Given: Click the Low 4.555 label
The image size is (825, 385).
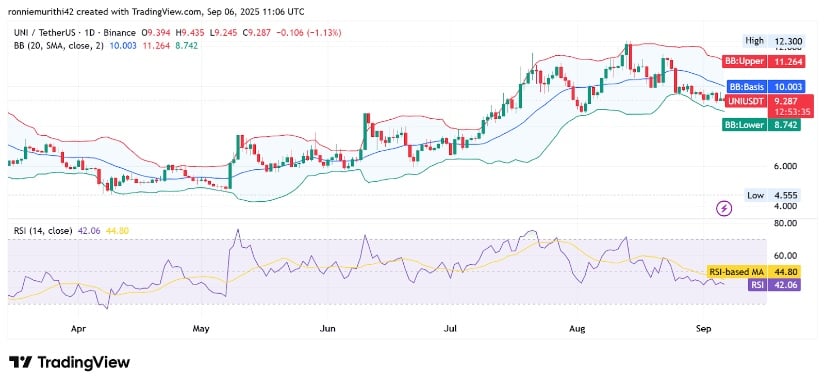Looking at the screenshot, I should 773,196.
